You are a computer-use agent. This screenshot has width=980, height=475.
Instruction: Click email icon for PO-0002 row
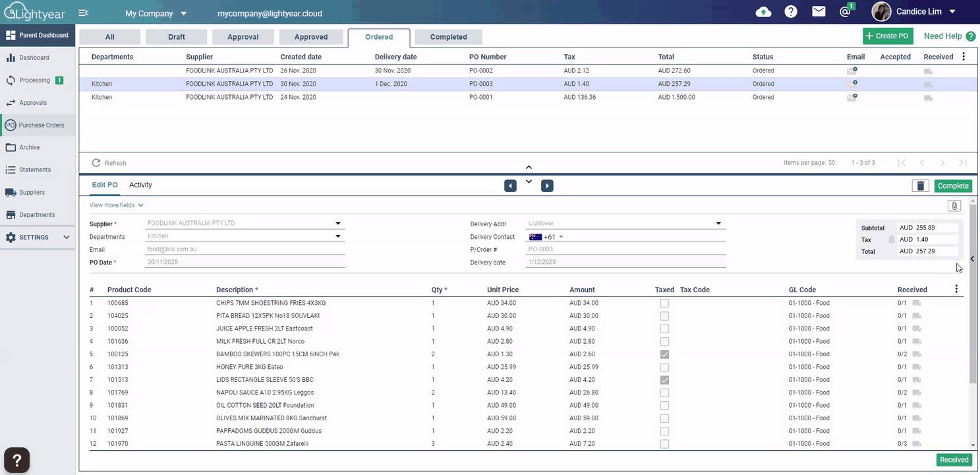pos(852,71)
